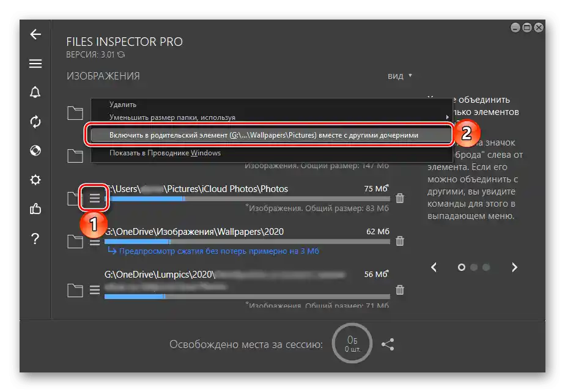Open the hamburger menu in the sidebar
The width and height of the screenshot is (565, 392).
(35, 64)
